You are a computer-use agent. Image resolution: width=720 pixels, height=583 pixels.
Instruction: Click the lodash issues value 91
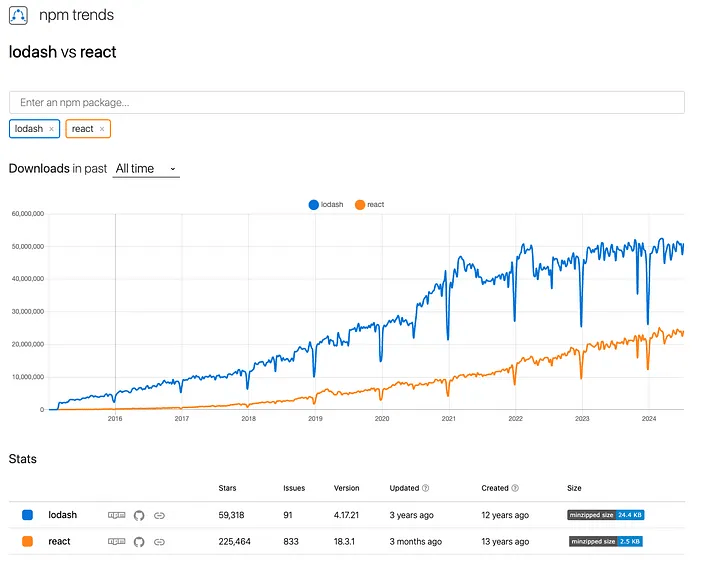[288, 515]
